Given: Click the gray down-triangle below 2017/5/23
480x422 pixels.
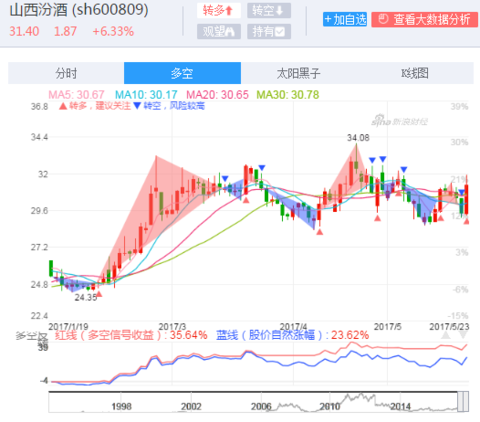Looking at the screenshot, I should pyautogui.click(x=463, y=335).
